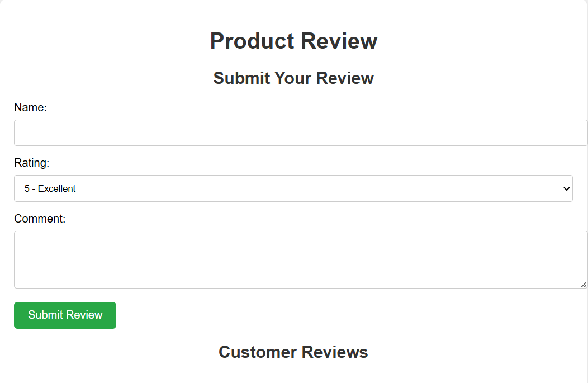
Task: Place cursor in the empty Comment box
Action: pyautogui.click(x=301, y=259)
